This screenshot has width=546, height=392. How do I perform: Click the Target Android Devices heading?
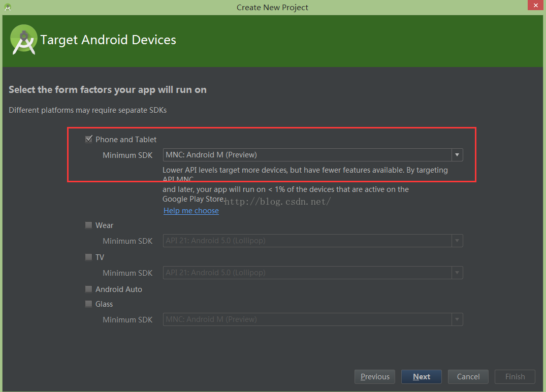tap(108, 40)
